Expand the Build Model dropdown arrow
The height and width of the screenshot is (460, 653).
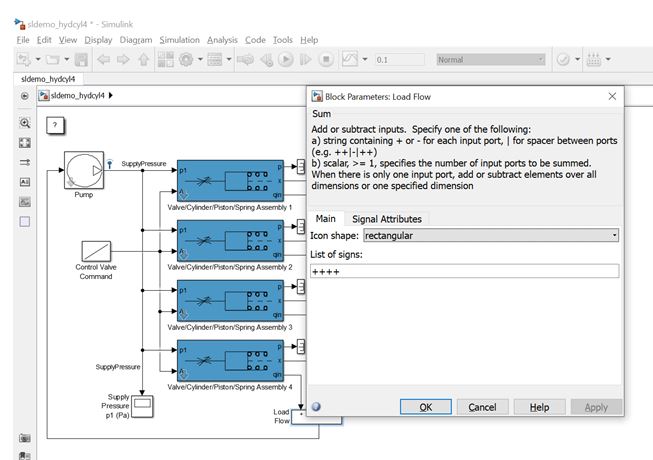coord(608,60)
